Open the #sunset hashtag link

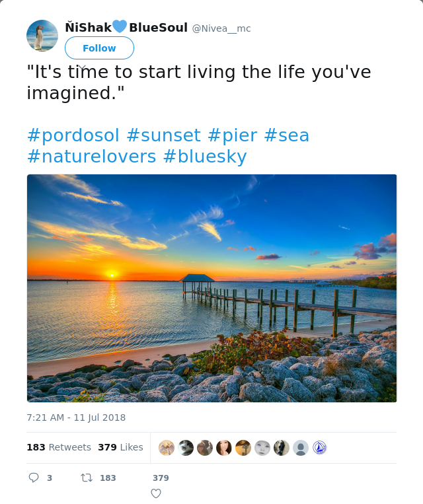coord(164,135)
